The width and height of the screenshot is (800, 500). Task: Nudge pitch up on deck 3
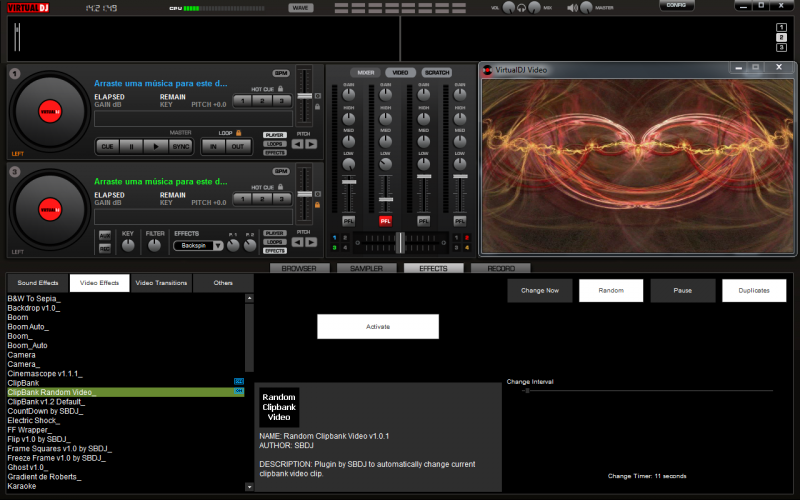(x=311, y=242)
